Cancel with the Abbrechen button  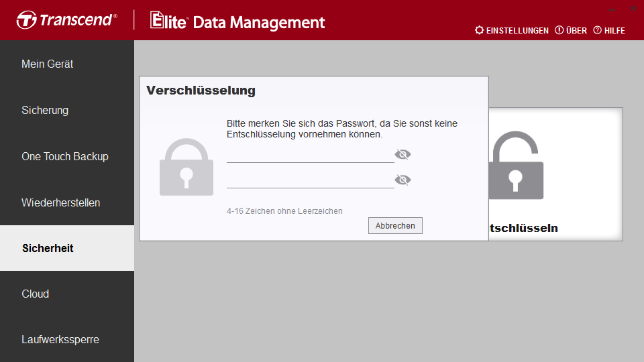click(x=395, y=226)
